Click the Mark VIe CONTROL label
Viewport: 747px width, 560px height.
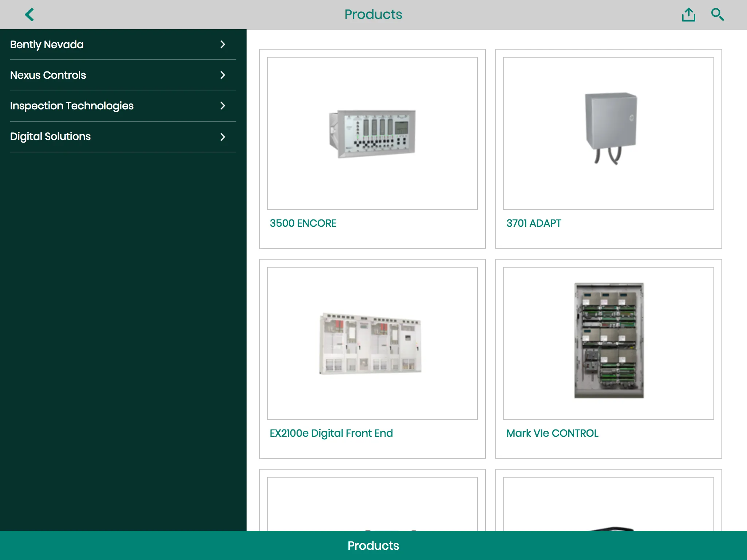coord(552,433)
